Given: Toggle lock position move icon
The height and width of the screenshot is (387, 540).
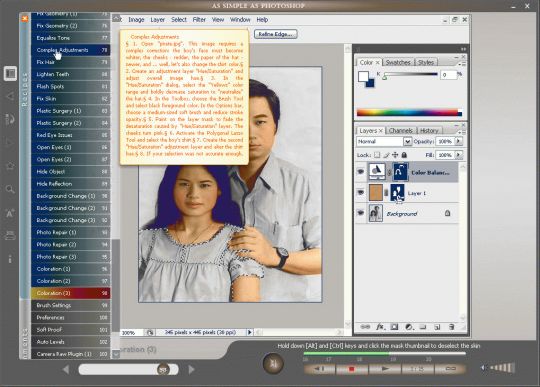Looking at the screenshot, I should click(395, 155).
